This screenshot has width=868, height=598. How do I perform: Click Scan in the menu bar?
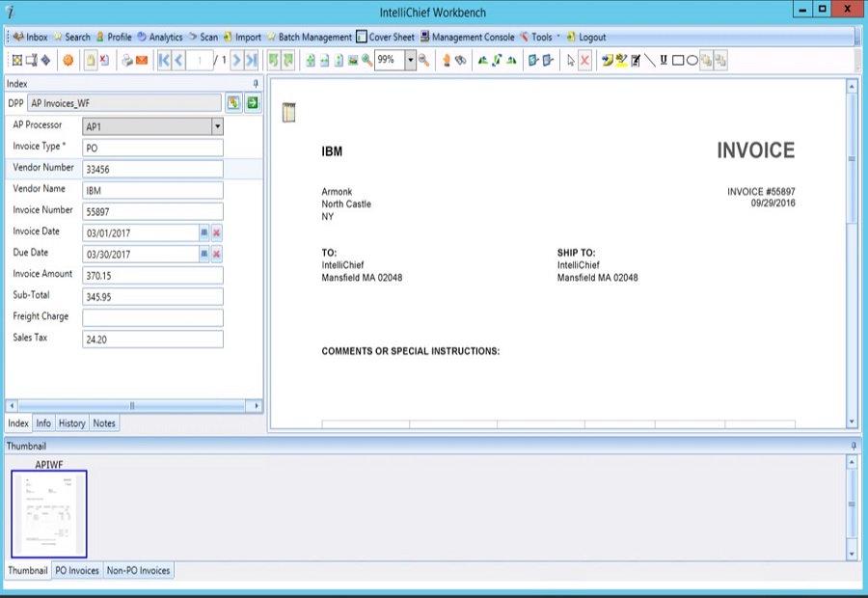[x=203, y=37]
